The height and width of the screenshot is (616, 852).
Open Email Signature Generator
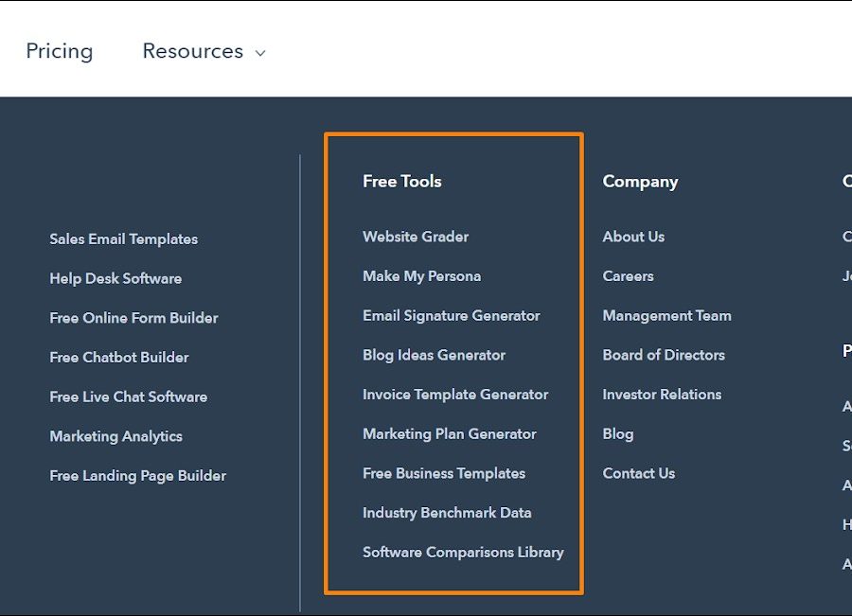(x=451, y=316)
